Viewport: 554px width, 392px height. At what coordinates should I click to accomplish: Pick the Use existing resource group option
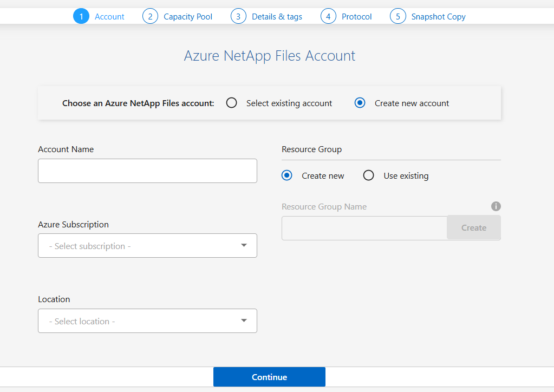point(369,175)
